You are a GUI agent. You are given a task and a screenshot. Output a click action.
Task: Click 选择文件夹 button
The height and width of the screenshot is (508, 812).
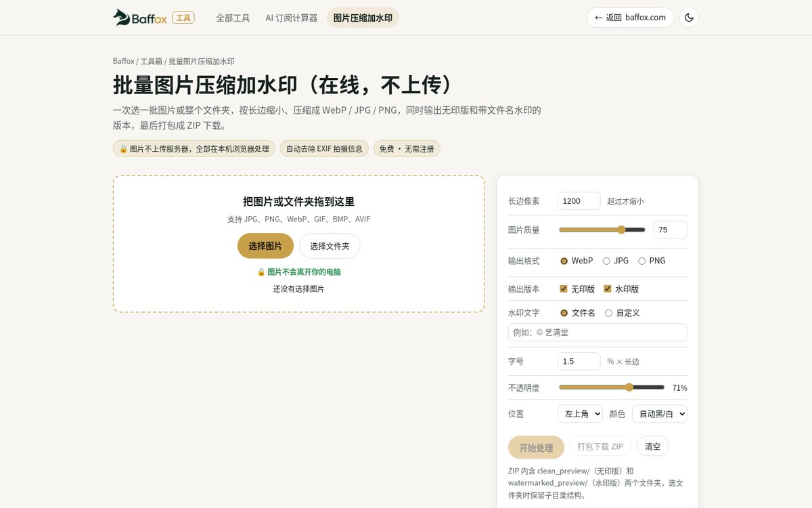point(330,246)
